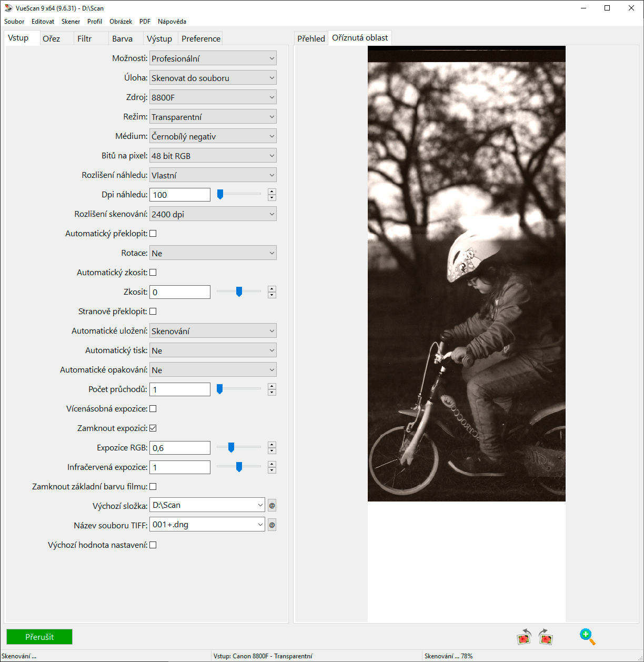Expand the Rozlišení skenování dropdown
644x662 pixels.
pos(213,214)
